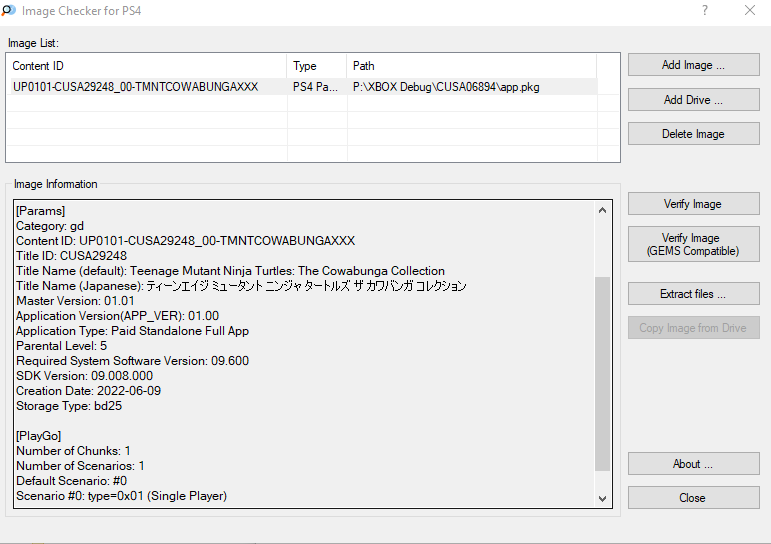This screenshot has height=544, width=771.
Task: Click the Title ID: CUSA29248 line
Action: 71,256
